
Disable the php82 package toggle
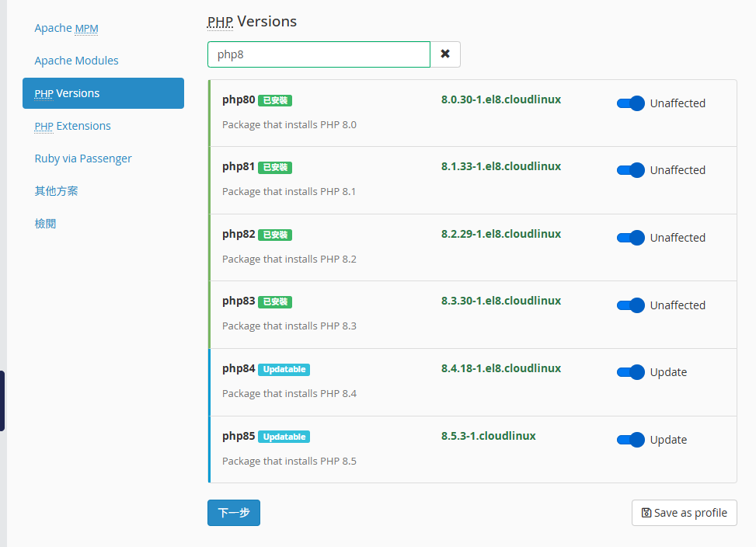[630, 238]
